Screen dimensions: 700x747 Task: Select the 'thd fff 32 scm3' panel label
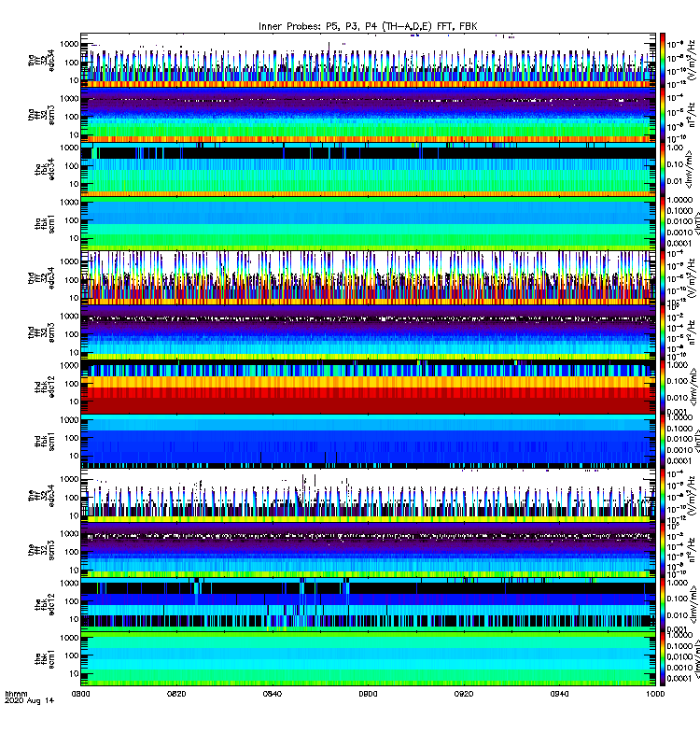(x=41, y=332)
